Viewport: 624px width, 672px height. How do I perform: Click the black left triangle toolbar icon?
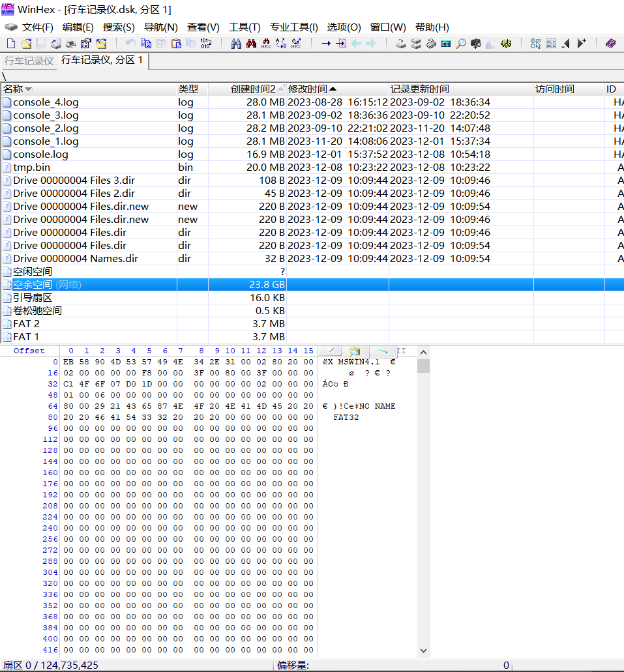pos(566,43)
